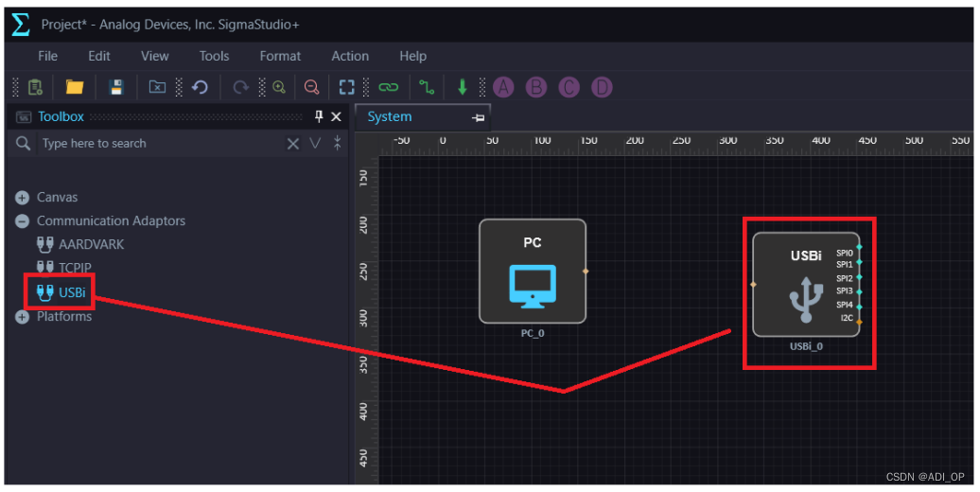Click the pin icon on System tab
This screenshot has width=980, height=492.
point(478,117)
